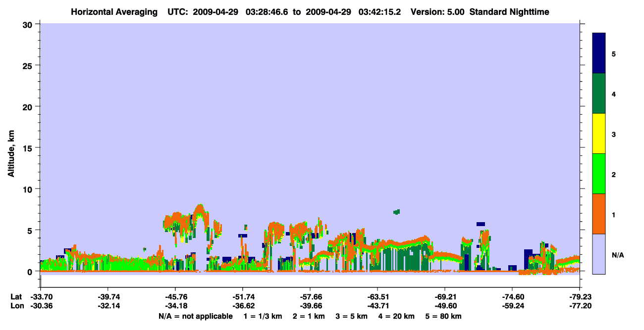
Task: Click latitude value -69.21
Action: [x=445, y=297]
